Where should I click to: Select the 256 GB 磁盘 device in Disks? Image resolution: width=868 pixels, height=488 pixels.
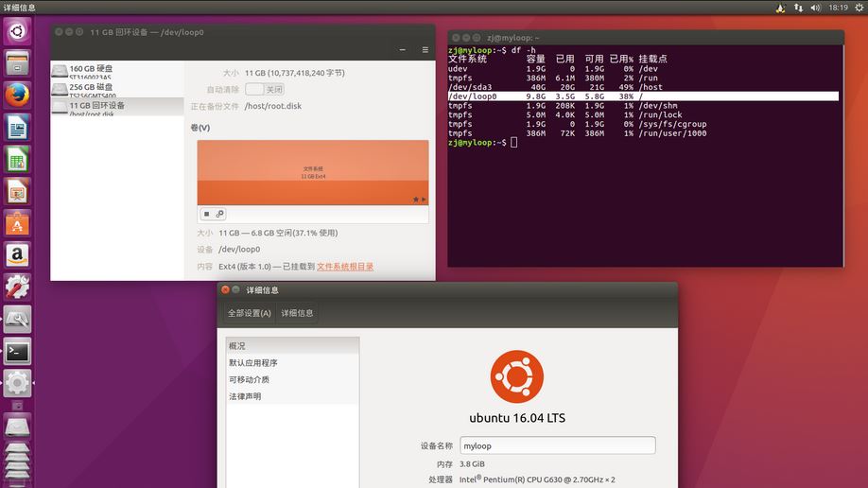coord(117,88)
